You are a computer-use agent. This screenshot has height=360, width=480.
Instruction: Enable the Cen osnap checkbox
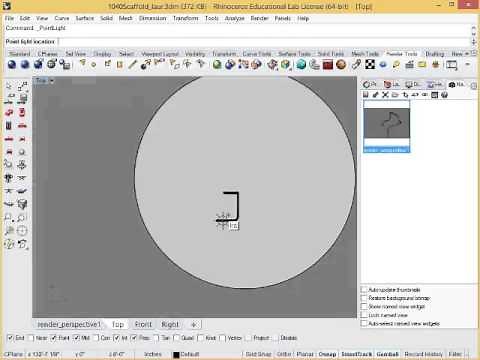point(96,338)
